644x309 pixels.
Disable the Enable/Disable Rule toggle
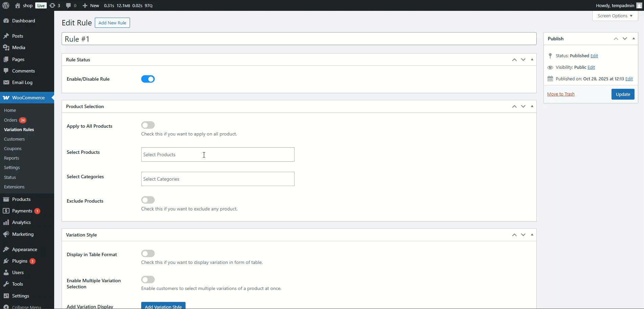tap(148, 79)
